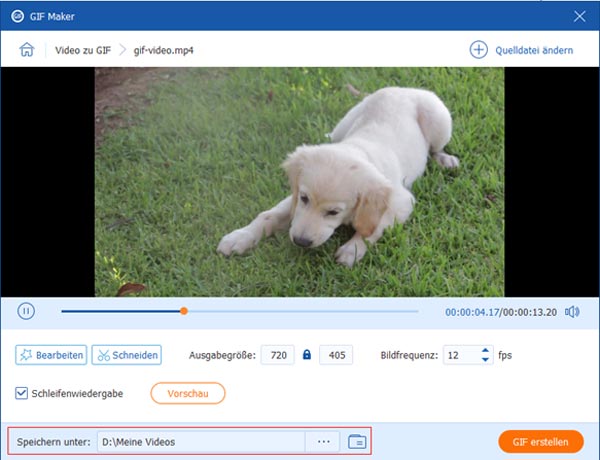Screen dimensions: 600x460
Task: Click the aspect ratio lock icon
Action: tap(307, 355)
